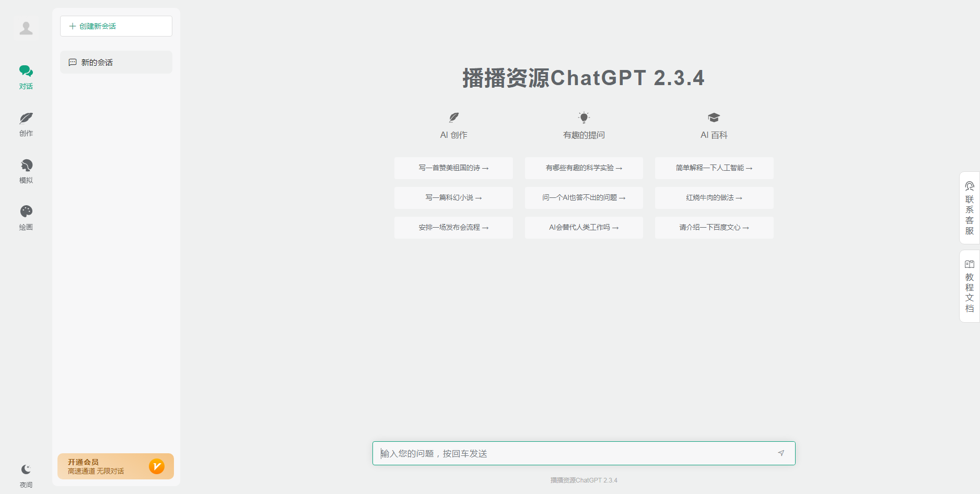The image size is (980, 494).
Task: Click the orange V member badge icon
Action: point(157,466)
